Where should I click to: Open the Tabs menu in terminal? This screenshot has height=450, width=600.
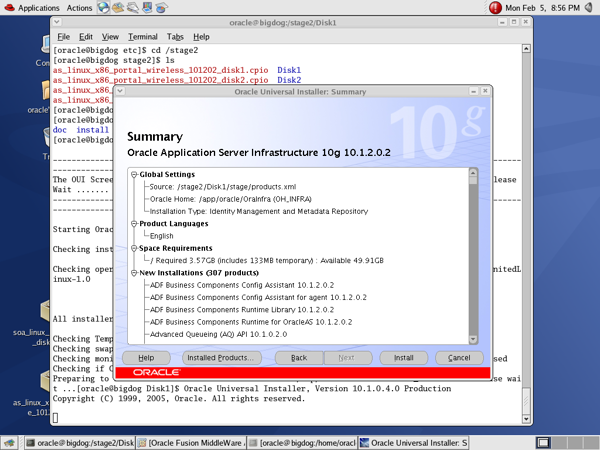coord(175,37)
